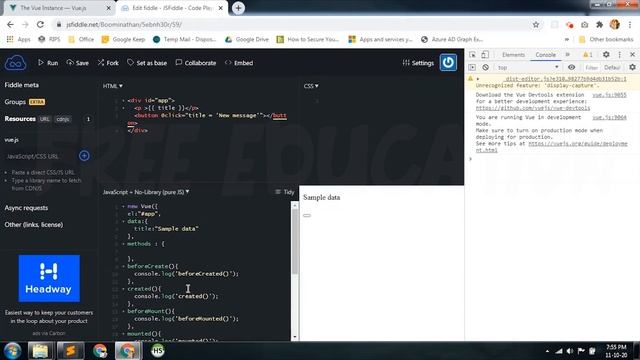Open Collaborate option
This screenshot has width=640, height=360.
point(196,63)
